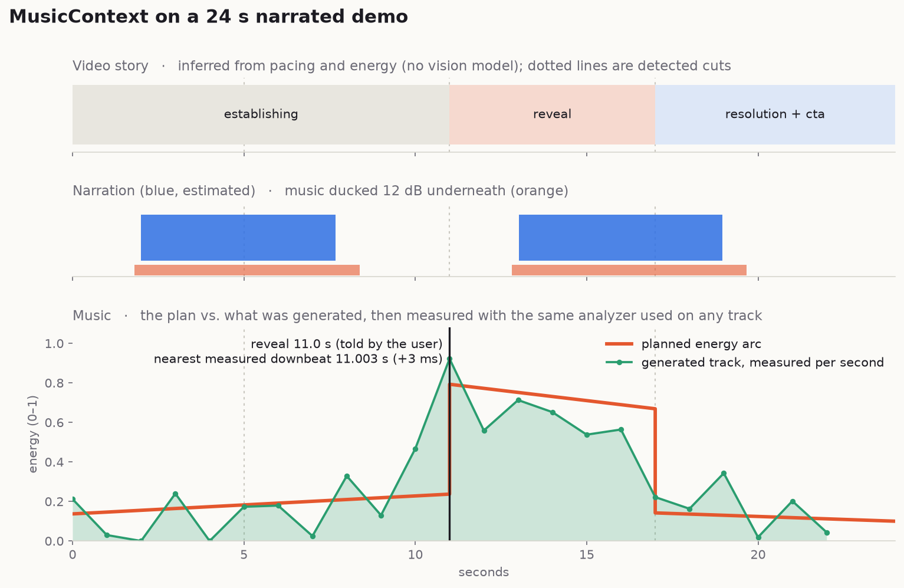
Task: Click the orange ducking bar under the later narration
Action: pos(629,270)
